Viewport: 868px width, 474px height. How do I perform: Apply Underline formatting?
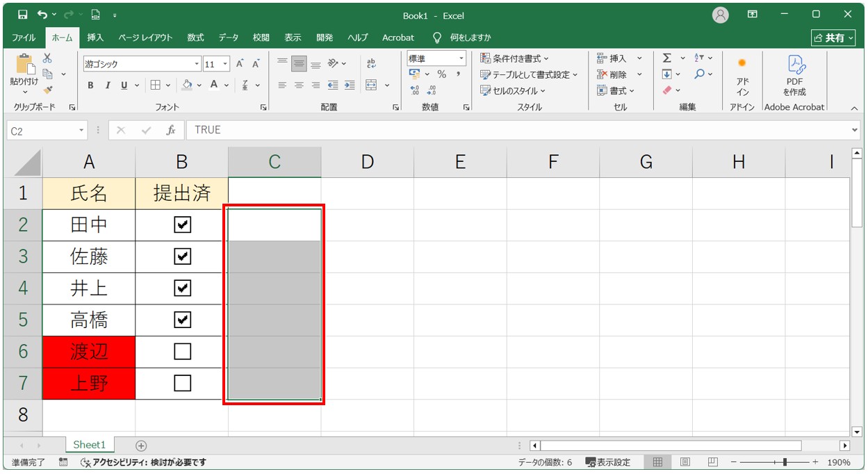pyautogui.click(x=124, y=85)
